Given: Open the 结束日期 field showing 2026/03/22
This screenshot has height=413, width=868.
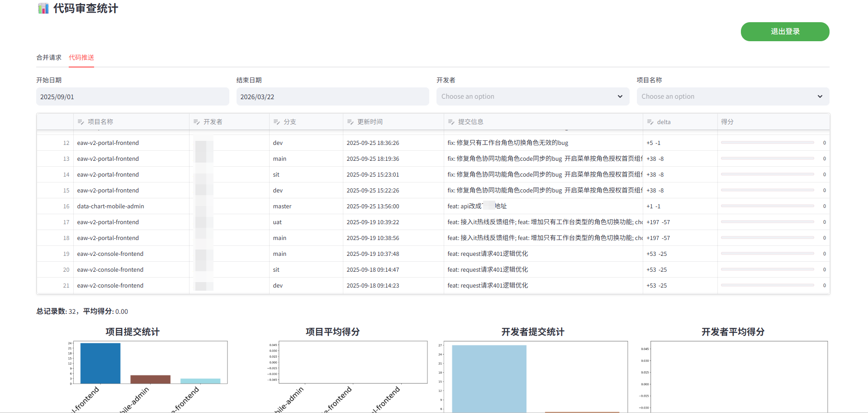Looking at the screenshot, I should (332, 97).
